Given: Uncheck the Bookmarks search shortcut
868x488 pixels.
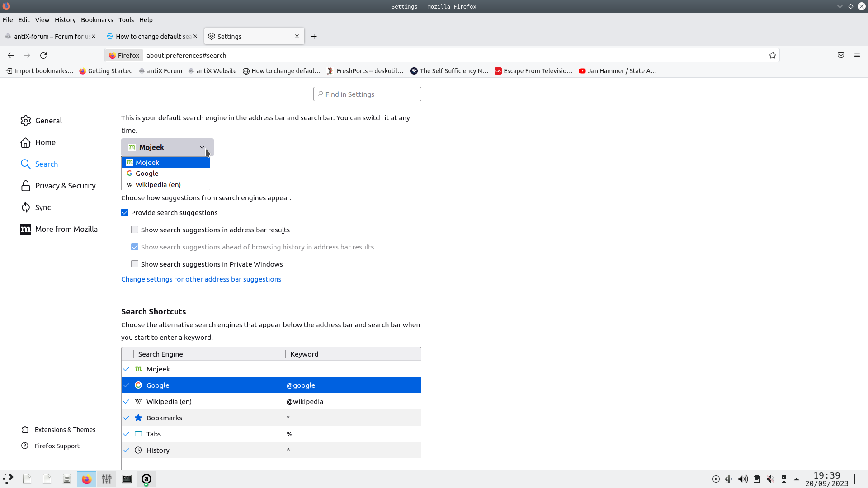Looking at the screenshot, I should pyautogui.click(x=127, y=418).
